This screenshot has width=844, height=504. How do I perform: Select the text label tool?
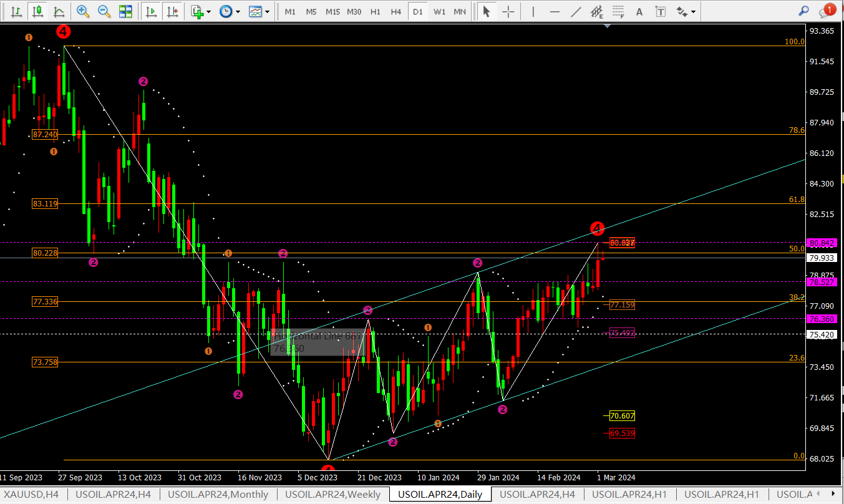point(661,11)
